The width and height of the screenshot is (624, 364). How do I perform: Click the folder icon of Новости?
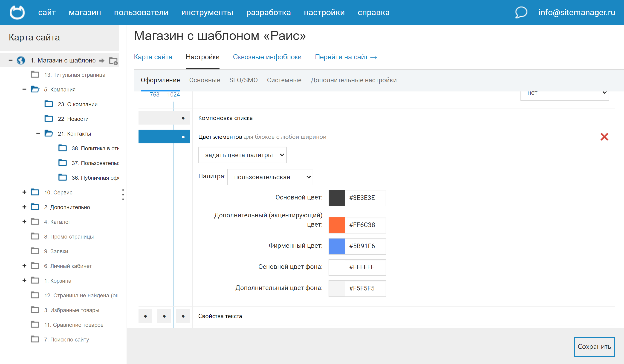49,119
